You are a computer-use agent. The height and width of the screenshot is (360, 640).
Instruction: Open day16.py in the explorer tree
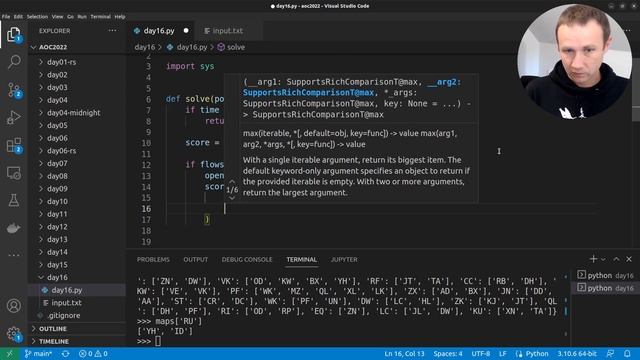point(77,290)
